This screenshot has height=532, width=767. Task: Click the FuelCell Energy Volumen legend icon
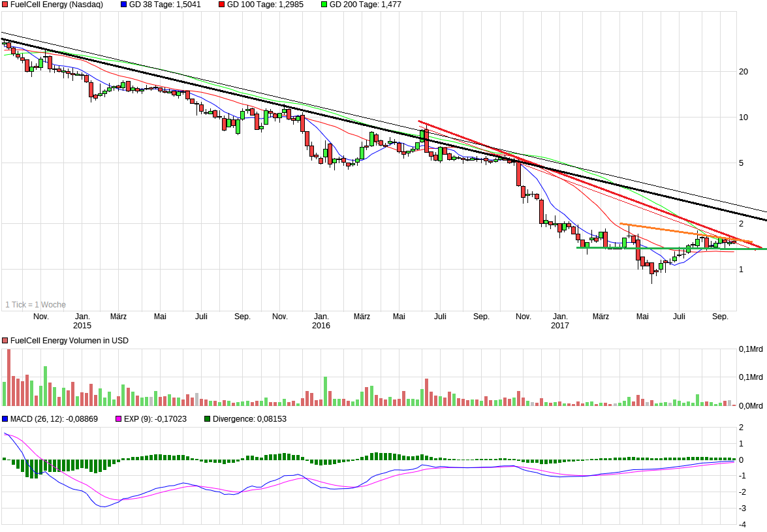click(x=5, y=340)
